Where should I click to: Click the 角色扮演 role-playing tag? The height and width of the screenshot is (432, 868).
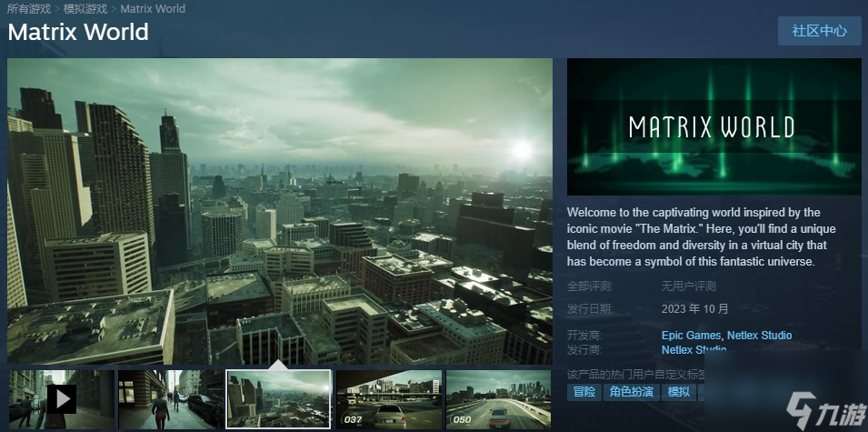[x=632, y=392]
